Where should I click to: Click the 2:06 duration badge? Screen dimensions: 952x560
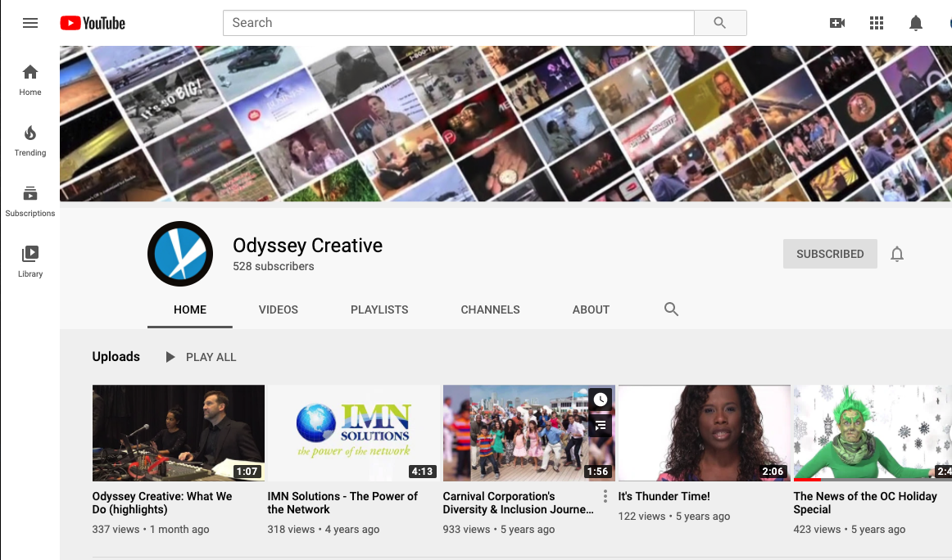click(x=773, y=472)
